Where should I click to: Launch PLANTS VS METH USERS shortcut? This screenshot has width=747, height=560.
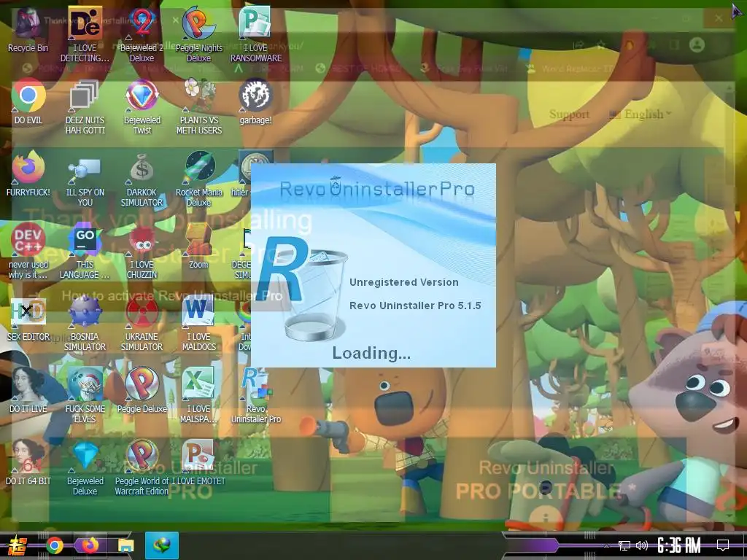(198, 106)
